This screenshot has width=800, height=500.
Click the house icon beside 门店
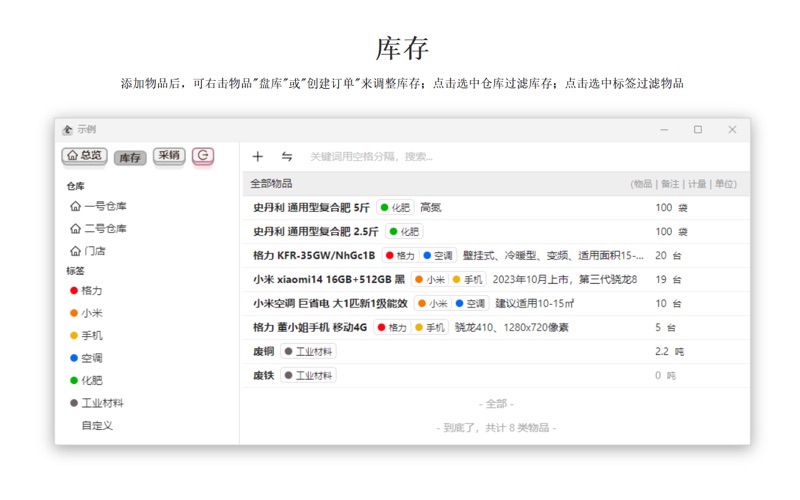tap(75, 251)
